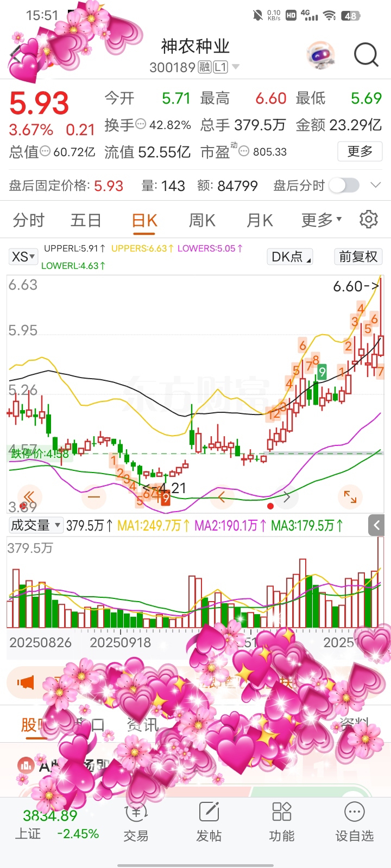Zoom out chart with minus icon
This screenshot has width=391, height=868.
(94, 496)
